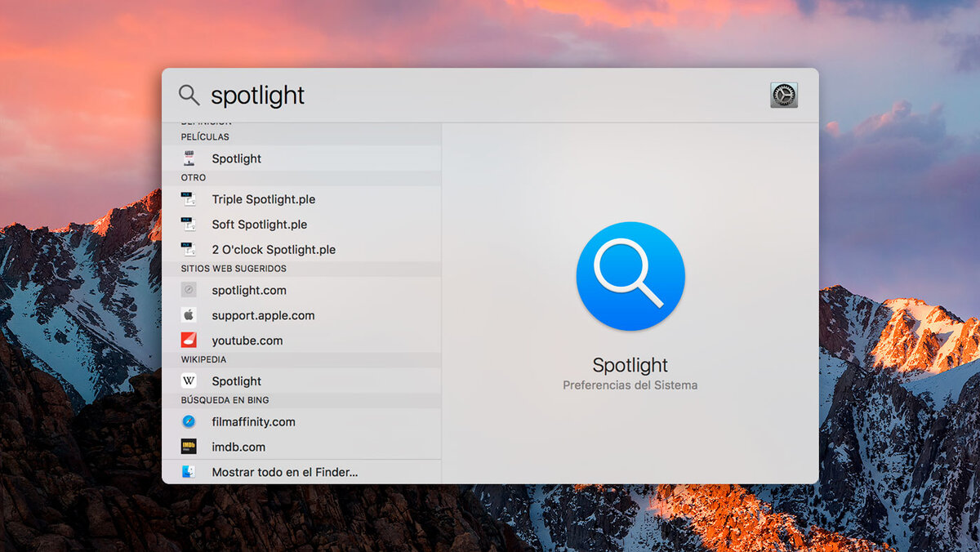The width and height of the screenshot is (980, 552).
Task: Click the file icon for Soft Spotlight.ple
Action: pyautogui.click(x=189, y=225)
